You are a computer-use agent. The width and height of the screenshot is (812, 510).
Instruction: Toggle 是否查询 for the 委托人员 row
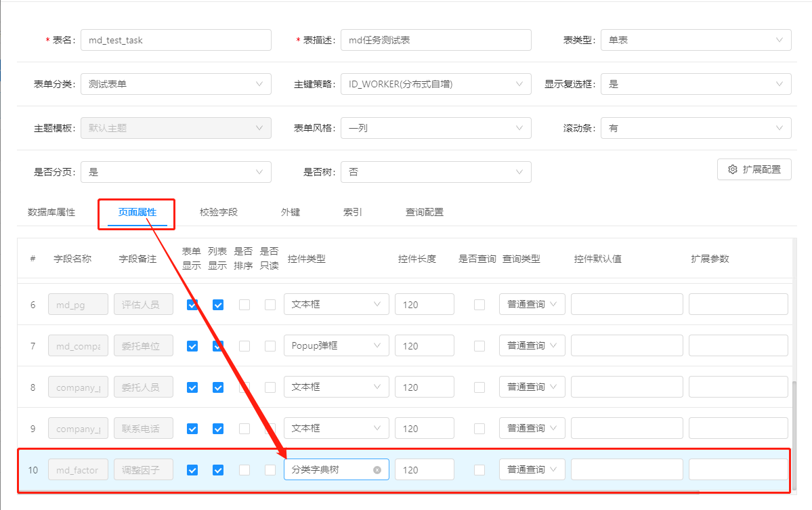point(479,387)
